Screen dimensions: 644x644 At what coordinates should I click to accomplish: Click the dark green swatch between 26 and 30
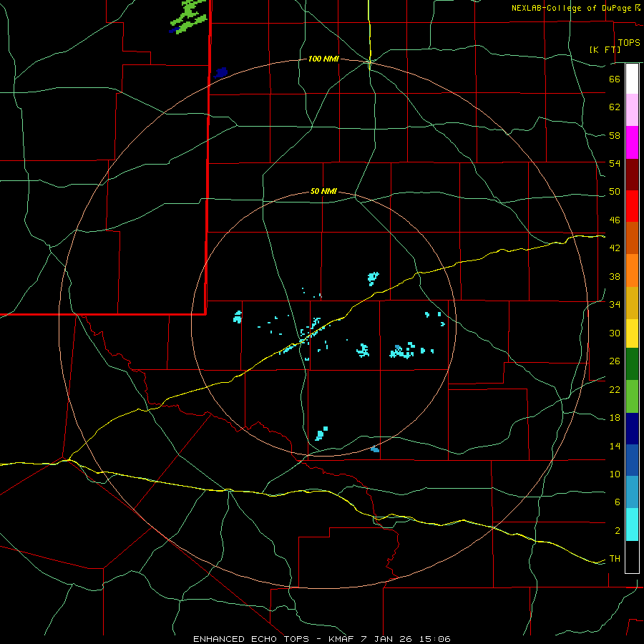(632, 364)
